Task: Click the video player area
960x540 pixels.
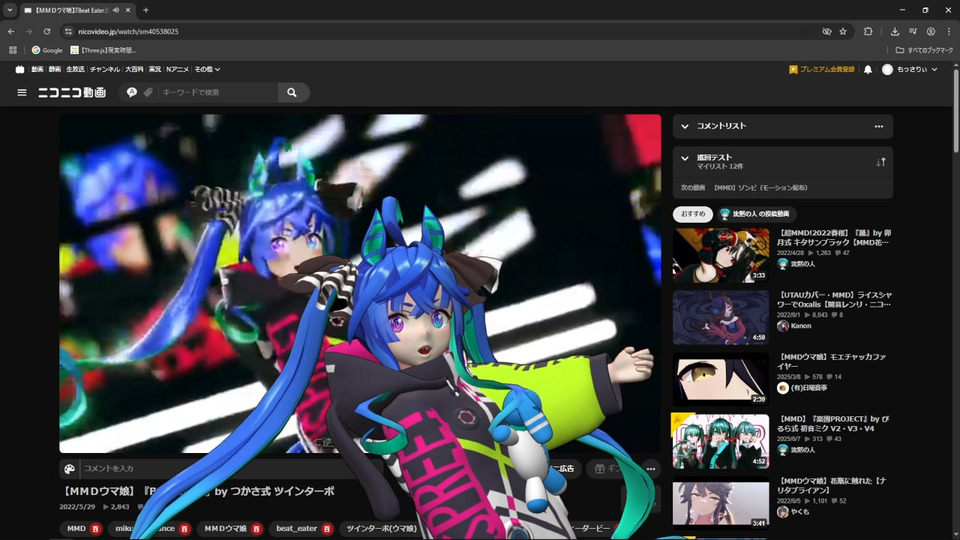Action: 360,283
